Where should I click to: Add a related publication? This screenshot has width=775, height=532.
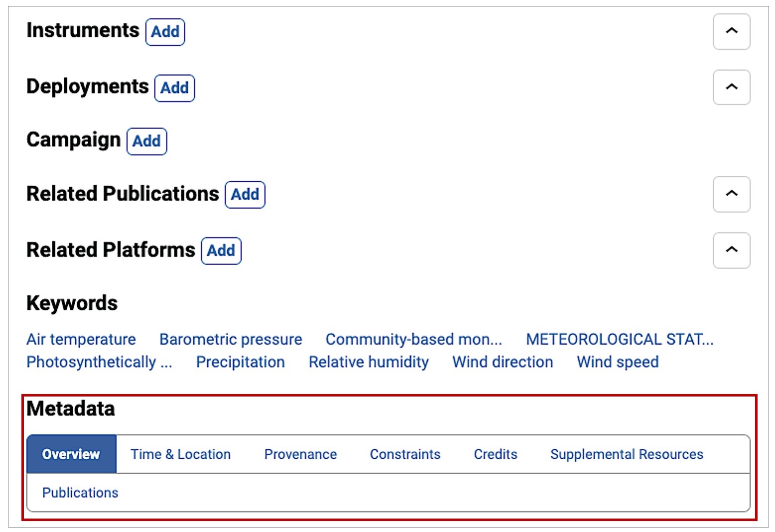(245, 194)
